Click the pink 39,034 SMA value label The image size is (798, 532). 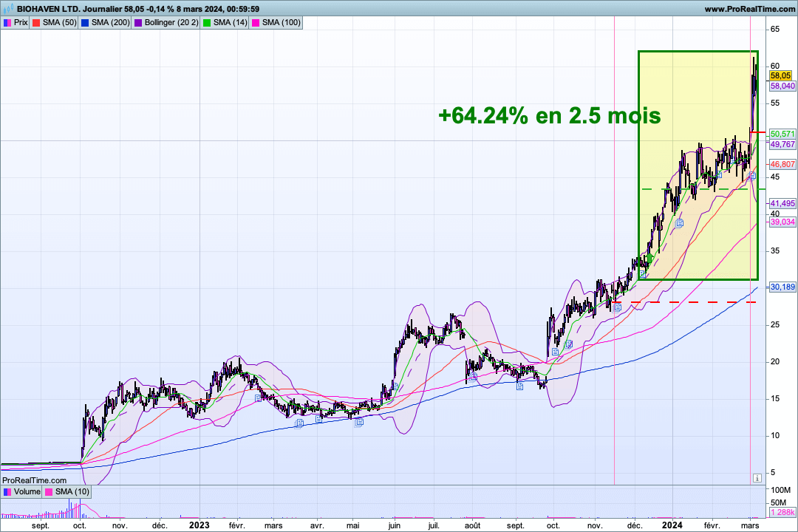point(782,222)
